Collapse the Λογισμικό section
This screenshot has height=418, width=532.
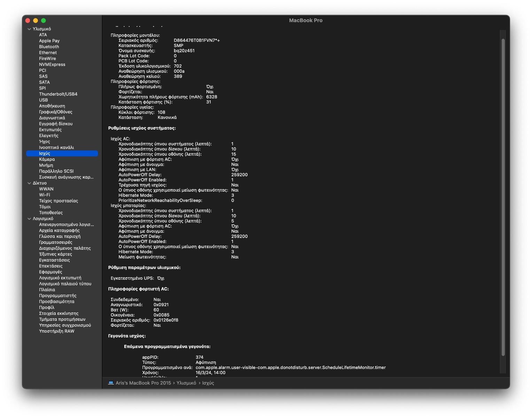[x=29, y=219]
